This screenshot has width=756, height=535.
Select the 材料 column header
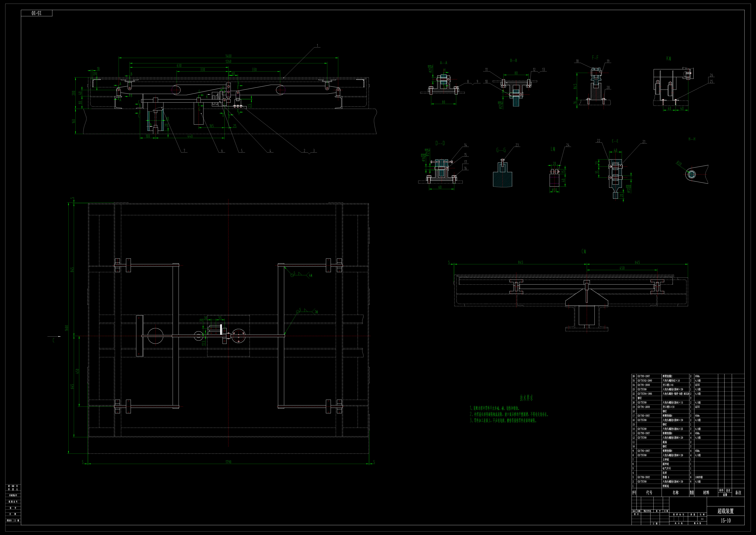pyautogui.click(x=706, y=493)
